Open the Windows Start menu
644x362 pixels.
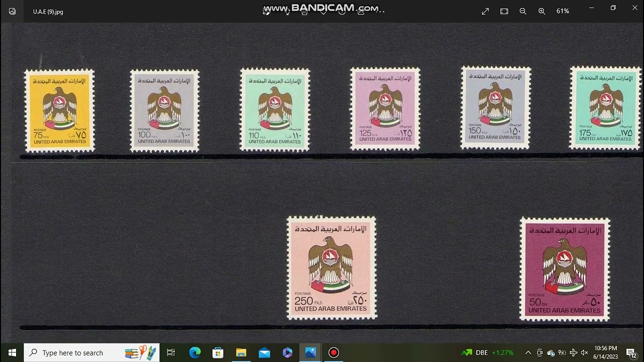coord(12,352)
